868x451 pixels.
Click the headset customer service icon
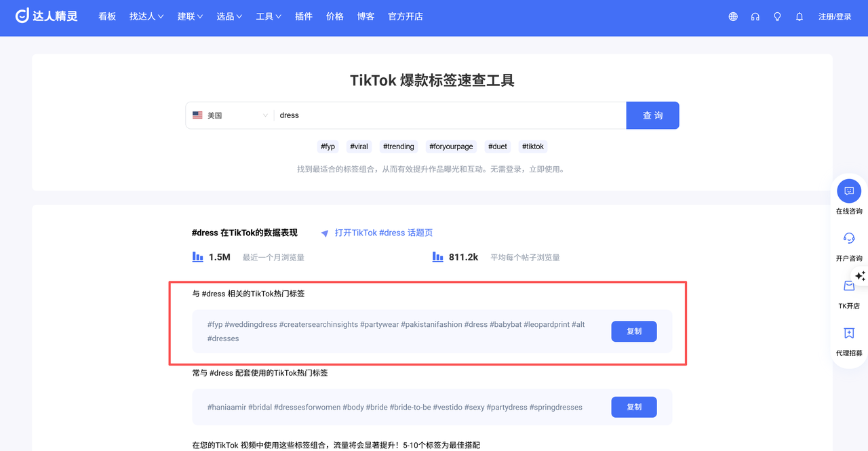point(755,17)
